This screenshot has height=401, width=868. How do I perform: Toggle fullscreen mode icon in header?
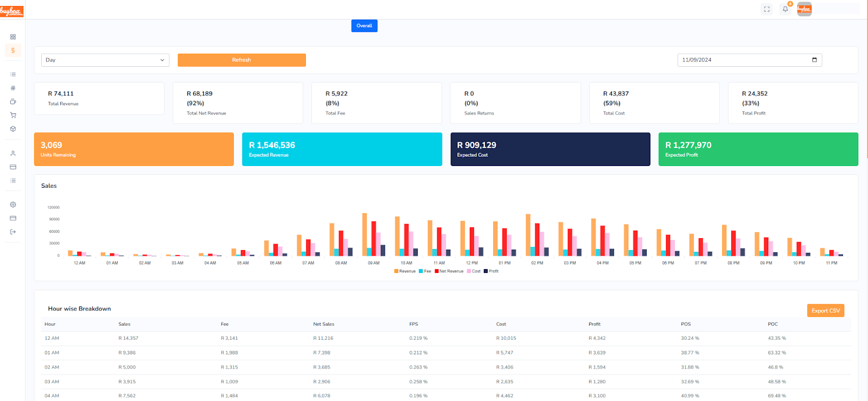(767, 9)
